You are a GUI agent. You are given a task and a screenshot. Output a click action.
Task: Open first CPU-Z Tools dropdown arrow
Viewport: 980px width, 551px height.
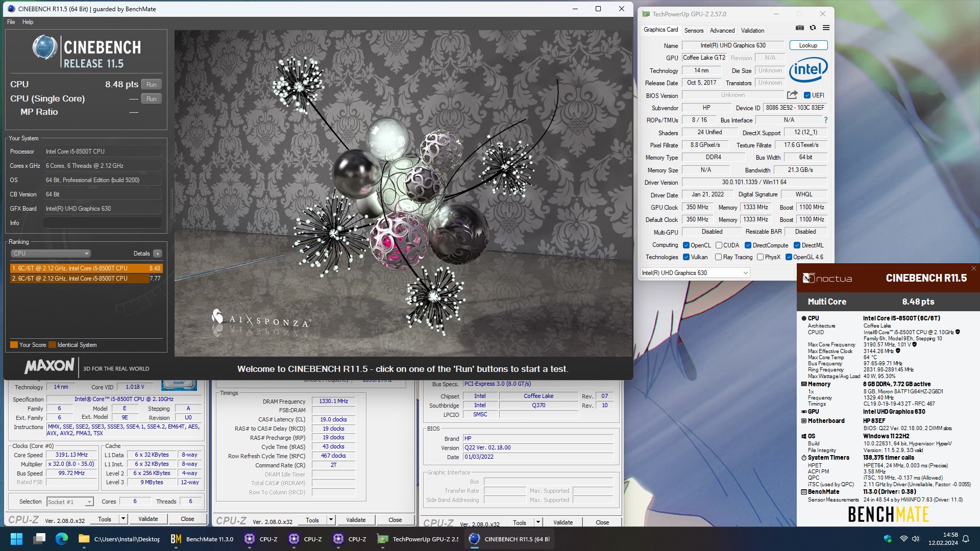123,519
